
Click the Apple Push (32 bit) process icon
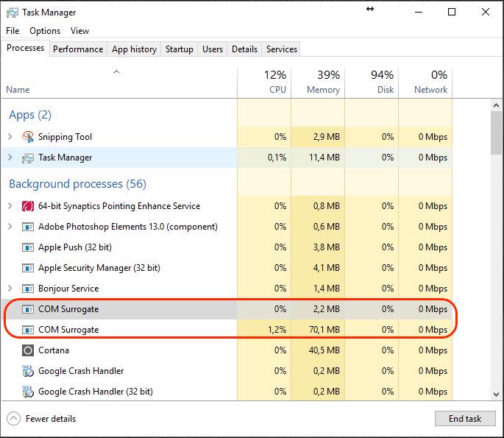pos(28,247)
